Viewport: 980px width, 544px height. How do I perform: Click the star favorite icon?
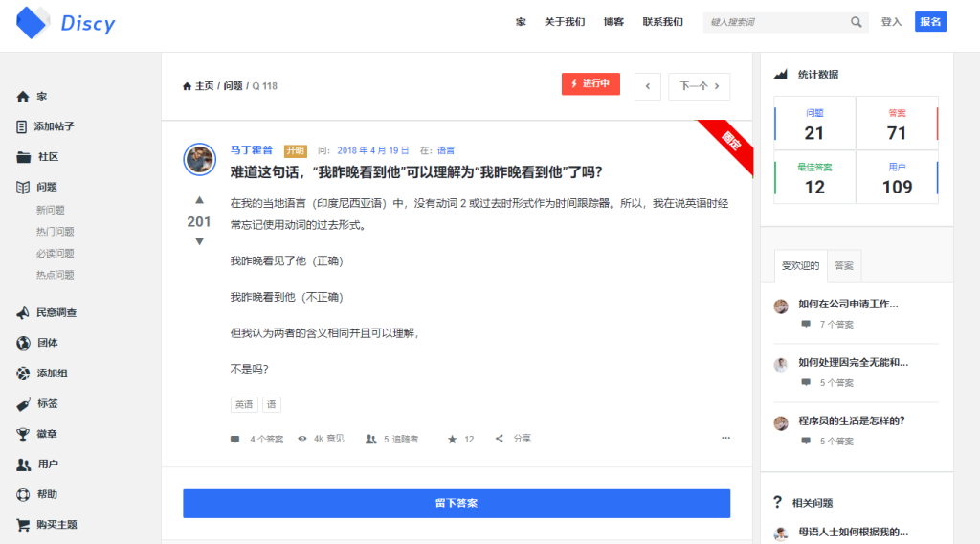(x=453, y=439)
